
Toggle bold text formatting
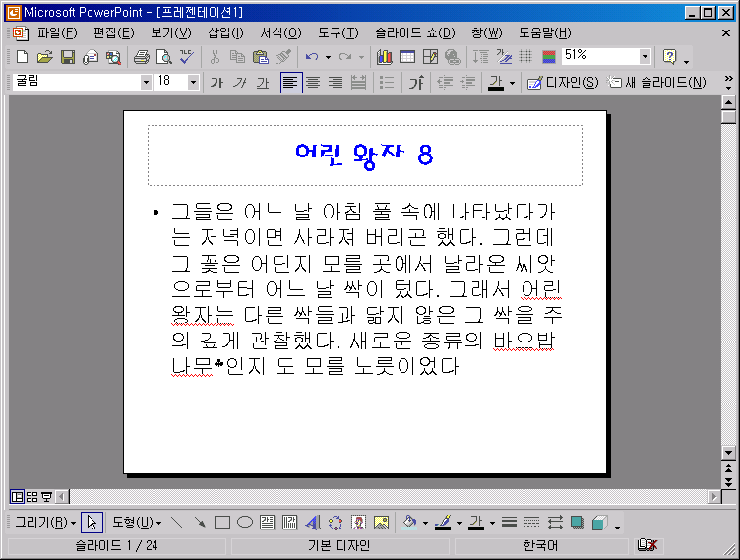[x=216, y=83]
